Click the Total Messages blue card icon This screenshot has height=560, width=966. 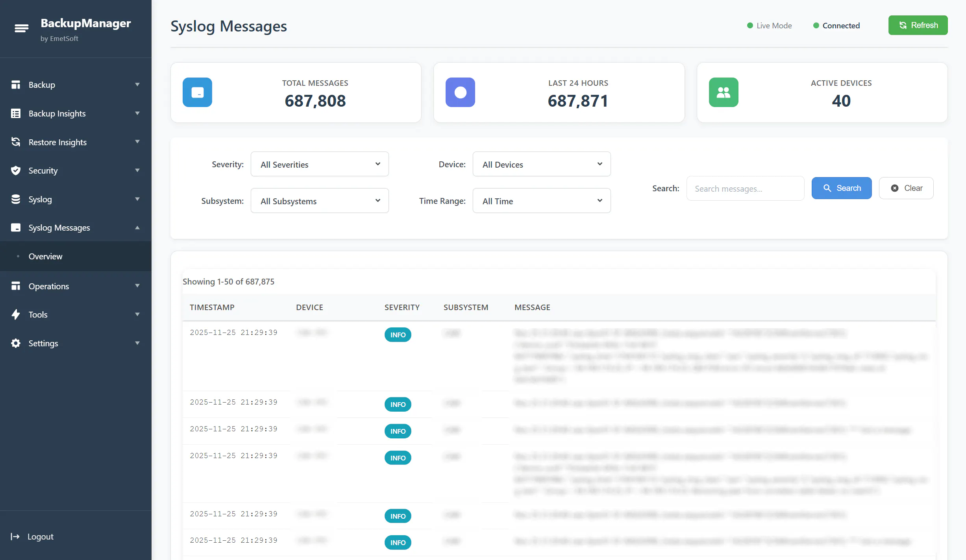[x=197, y=92]
